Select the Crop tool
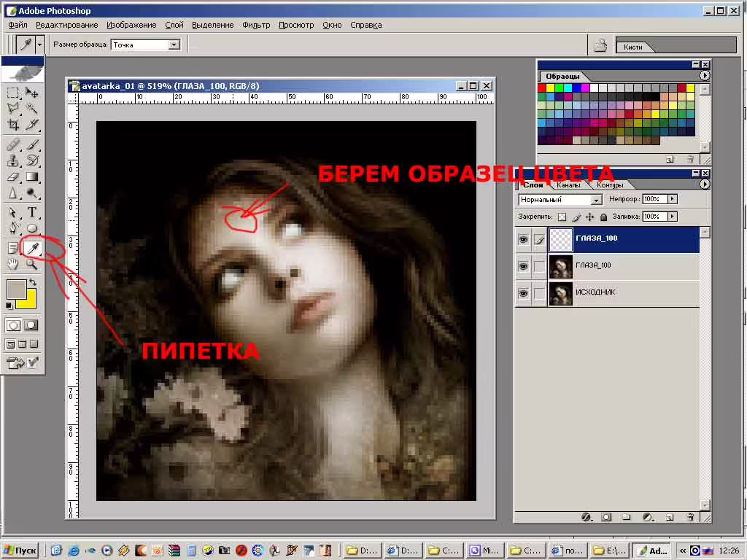The height and width of the screenshot is (560, 747). (13, 125)
